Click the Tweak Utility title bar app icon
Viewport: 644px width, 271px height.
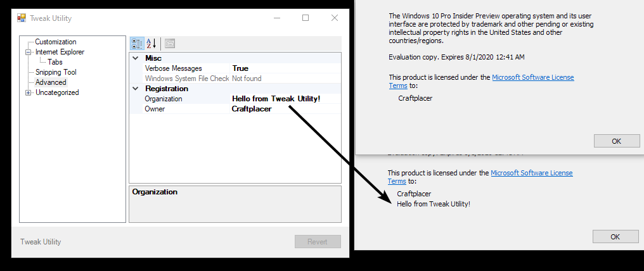pyautogui.click(x=22, y=18)
